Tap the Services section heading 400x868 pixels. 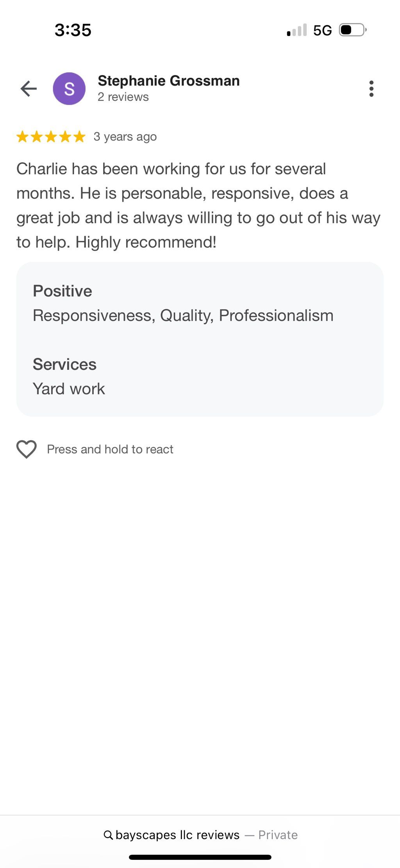[64, 364]
